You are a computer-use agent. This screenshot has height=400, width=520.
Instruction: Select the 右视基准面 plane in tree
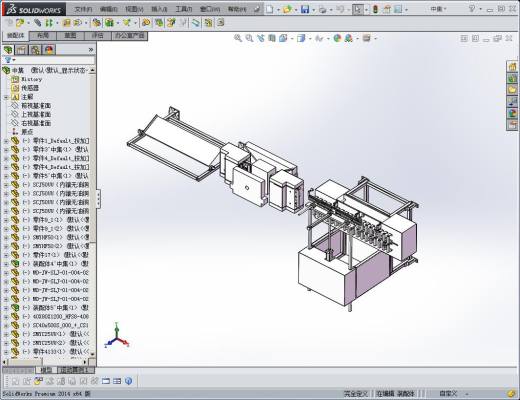(36, 123)
